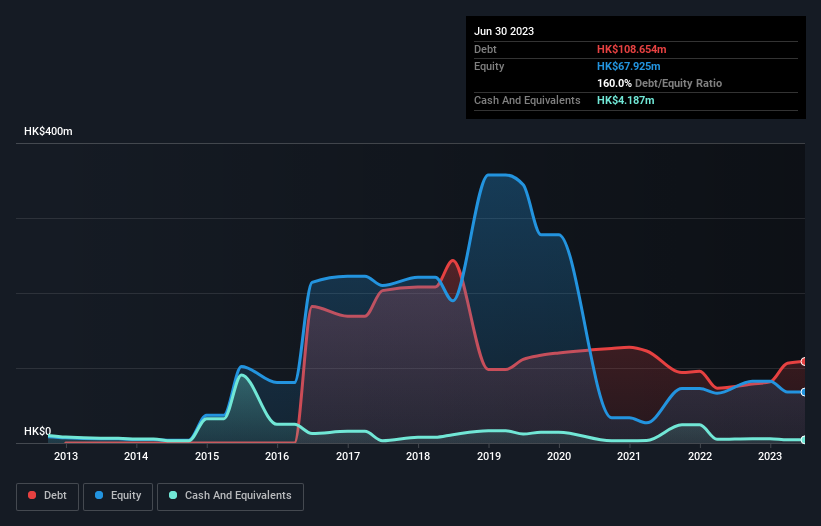This screenshot has width=821, height=526.
Task: Click the 2022 x-axis label
Action: 700,456
